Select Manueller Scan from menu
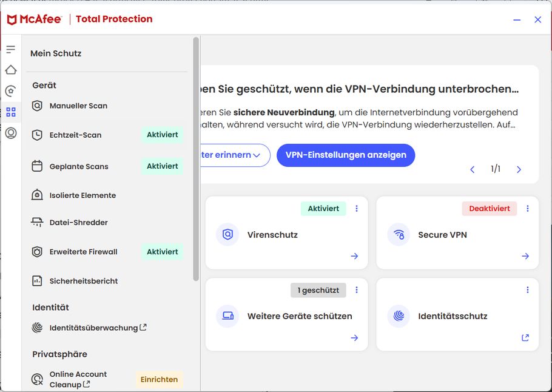The image size is (552, 392). [78, 106]
